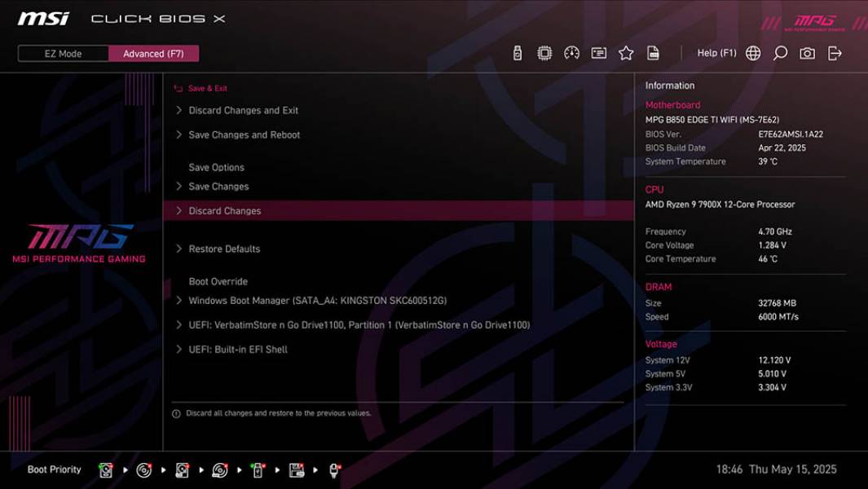Click System 5V value 5.010 V

pyautogui.click(x=772, y=374)
